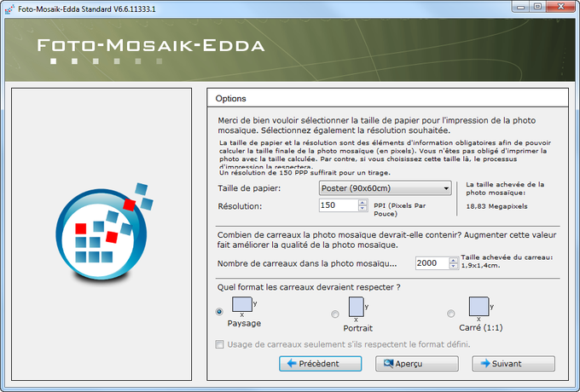Decrease the number of carreaux with down arrow
The height and width of the screenshot is (392, 580).
coord(454,266)
